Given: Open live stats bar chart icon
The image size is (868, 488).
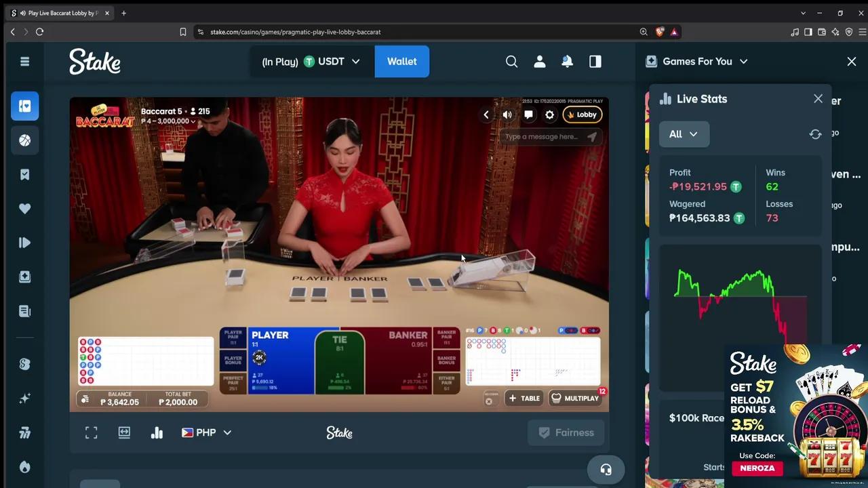Looking at the screenshot, I should (157, 432).
